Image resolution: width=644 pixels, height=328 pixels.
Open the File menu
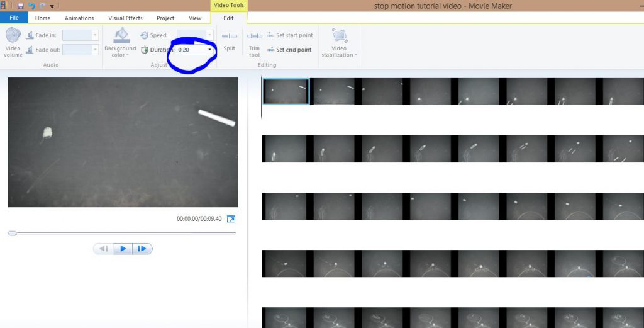point(14,18)
